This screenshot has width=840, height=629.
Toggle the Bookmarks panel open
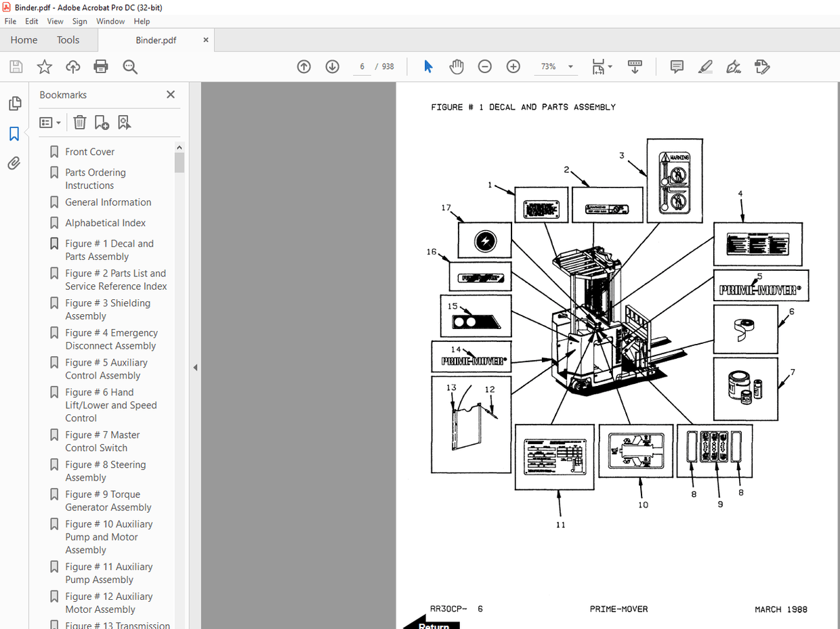pyautogui.click(x=14, y=134)
